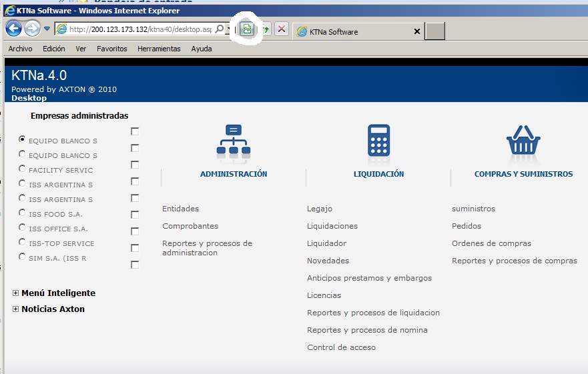The image size is (588, 374).
Task: Open the recent pages dropdown arrow
Action: (47, 29)
